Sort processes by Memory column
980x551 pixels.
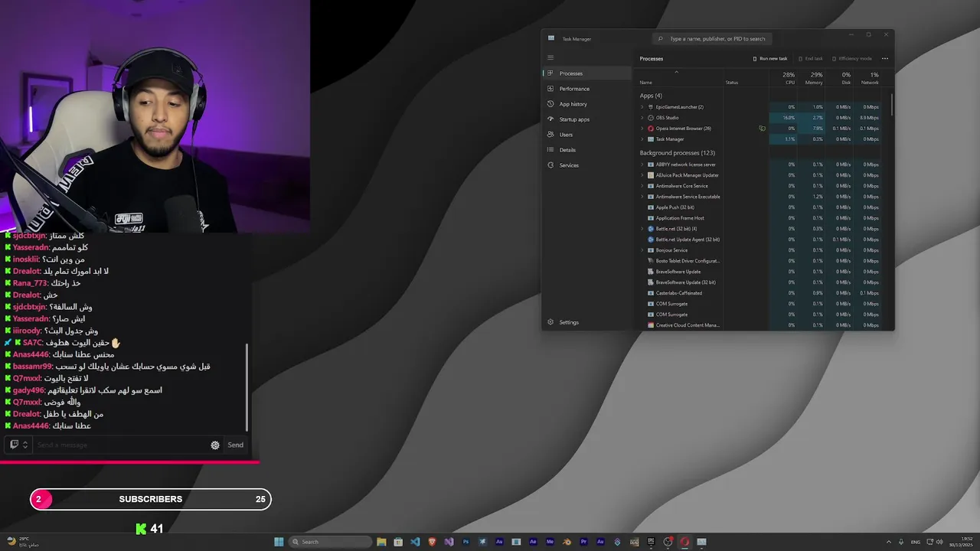click(x=811, y=77)
